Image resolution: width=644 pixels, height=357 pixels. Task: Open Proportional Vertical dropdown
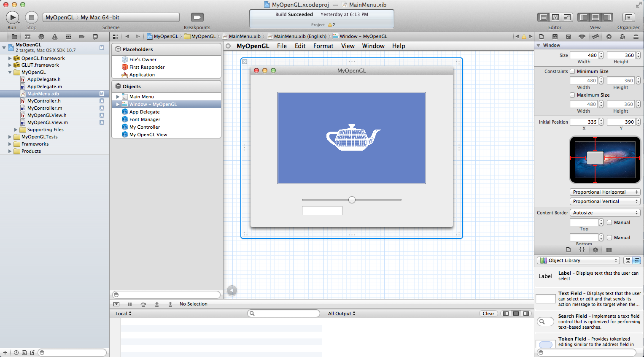pos(605,201)
